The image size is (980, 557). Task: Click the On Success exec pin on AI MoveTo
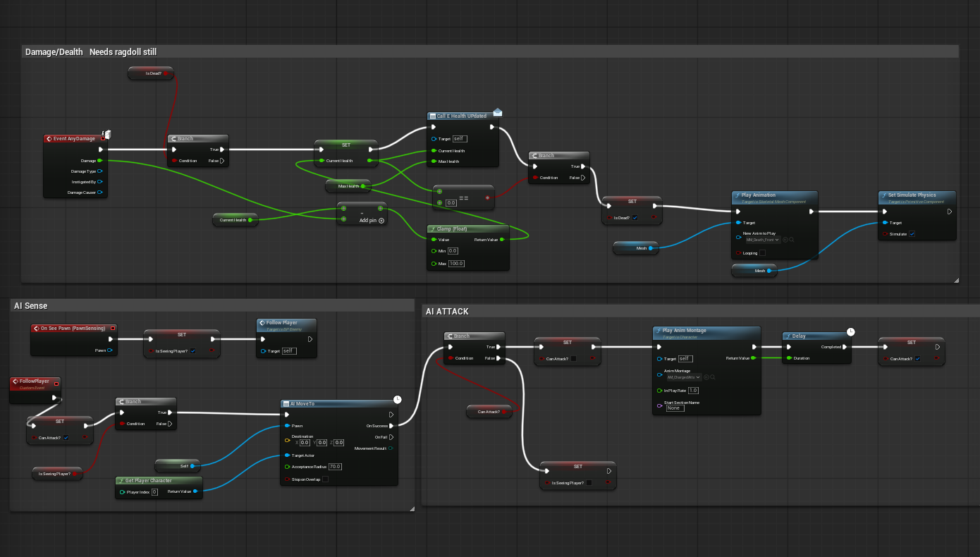click(x=391, y=426)
